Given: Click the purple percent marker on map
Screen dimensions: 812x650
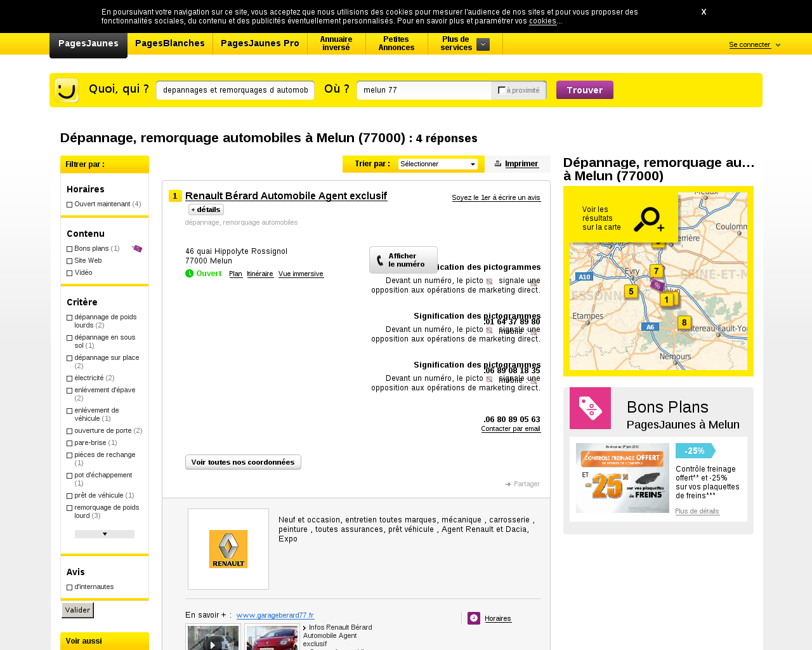Looking at the screenshot, I should [x=657, y=286].
